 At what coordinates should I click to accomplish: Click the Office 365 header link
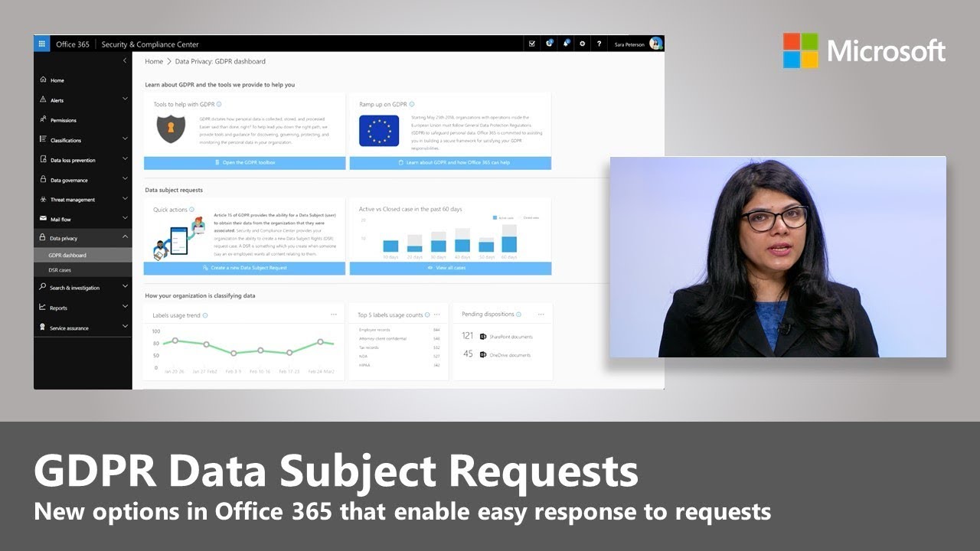(73, 44)
